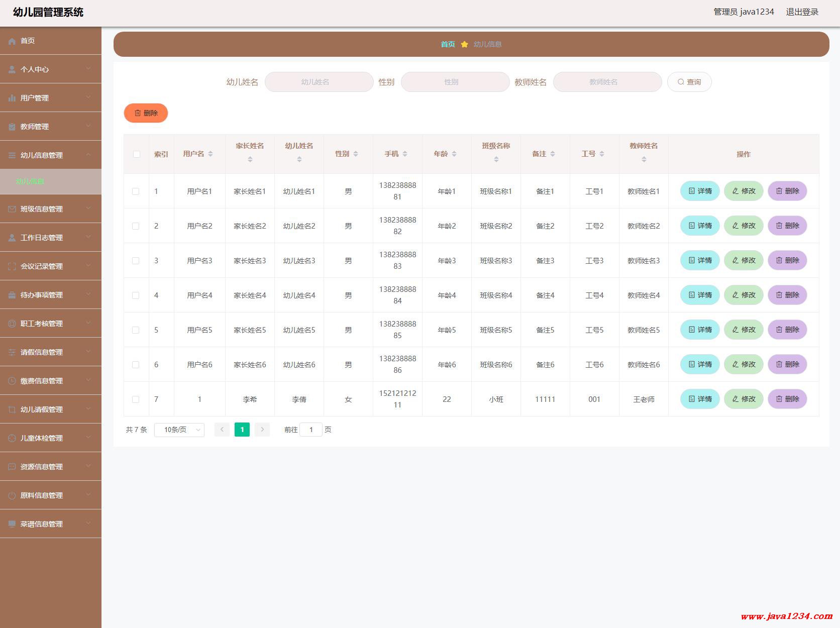Click the envelope icon beside 班级信息管理

(x=12, y=210)
